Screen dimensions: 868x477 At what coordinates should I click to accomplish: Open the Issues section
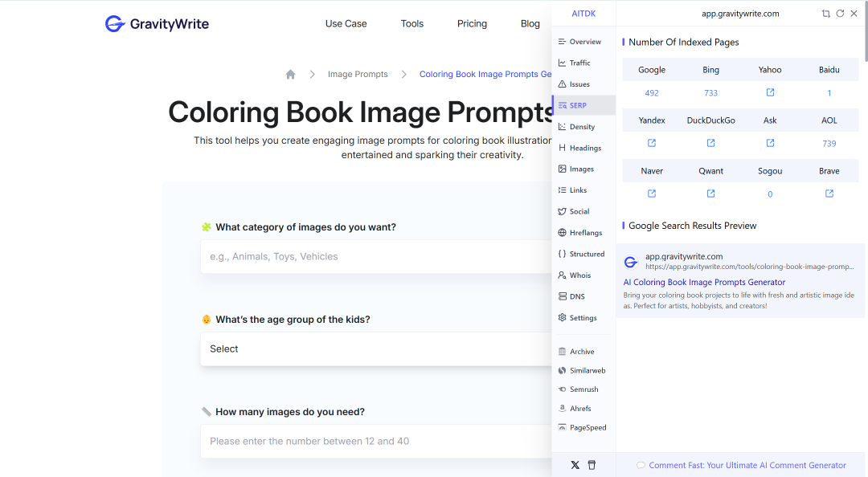coord(584,84)
